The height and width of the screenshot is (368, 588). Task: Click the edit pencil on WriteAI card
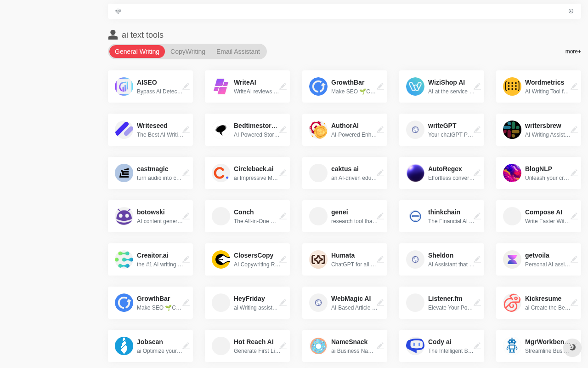click(x=283, y=86)
